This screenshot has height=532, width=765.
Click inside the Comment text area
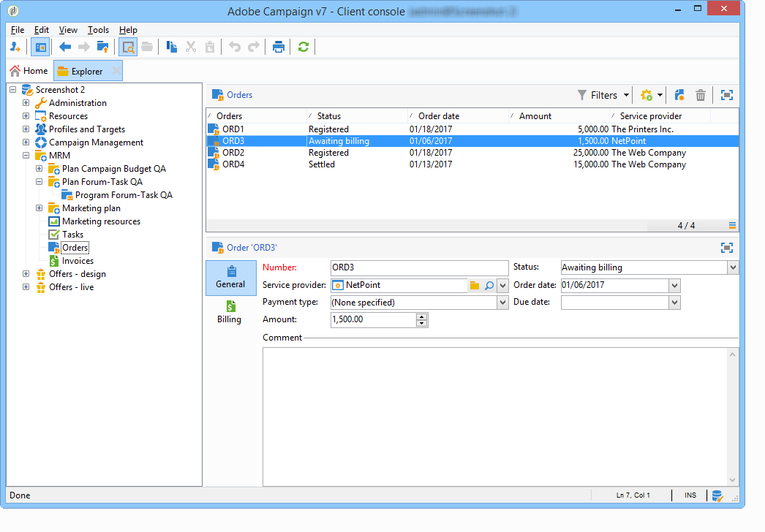tap(496, 417)
